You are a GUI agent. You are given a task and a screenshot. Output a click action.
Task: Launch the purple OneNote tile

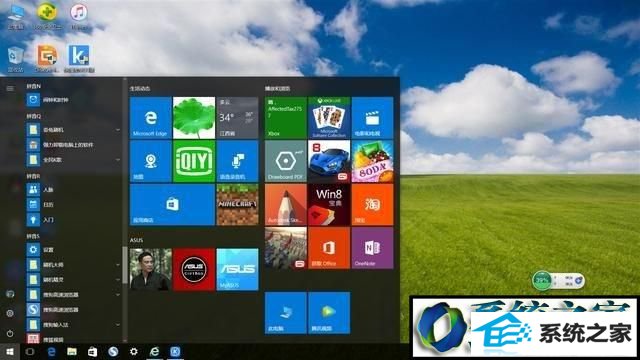click(x=373, y=248)
